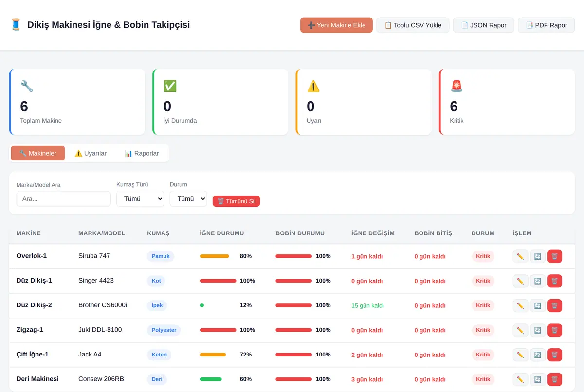Expand the Durum filter dropdown
The image size is (584, 392).
point(188,199)
